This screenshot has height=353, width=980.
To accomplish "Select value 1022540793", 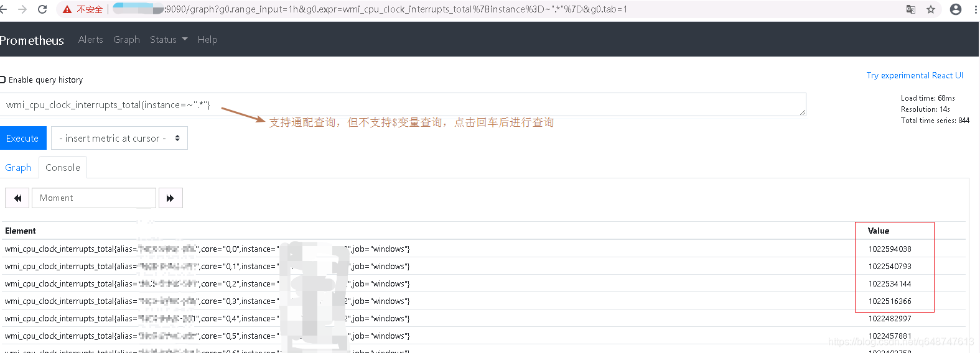I will click(890, 267).
